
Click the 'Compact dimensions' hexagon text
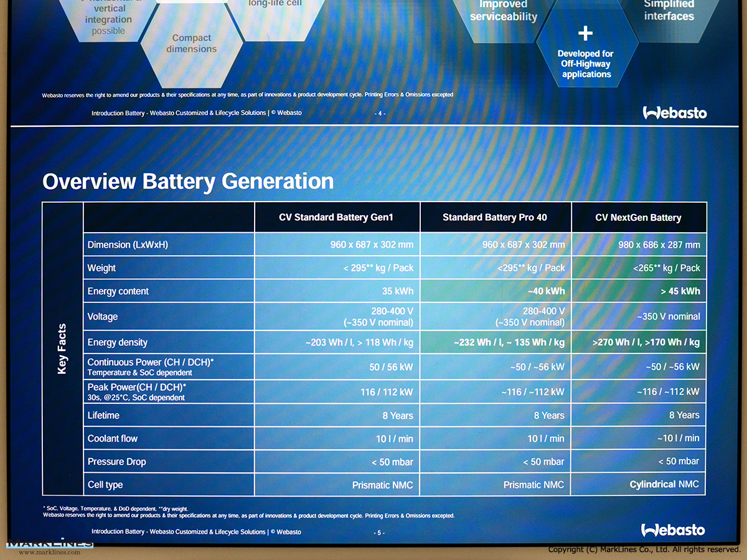(192, 44)
